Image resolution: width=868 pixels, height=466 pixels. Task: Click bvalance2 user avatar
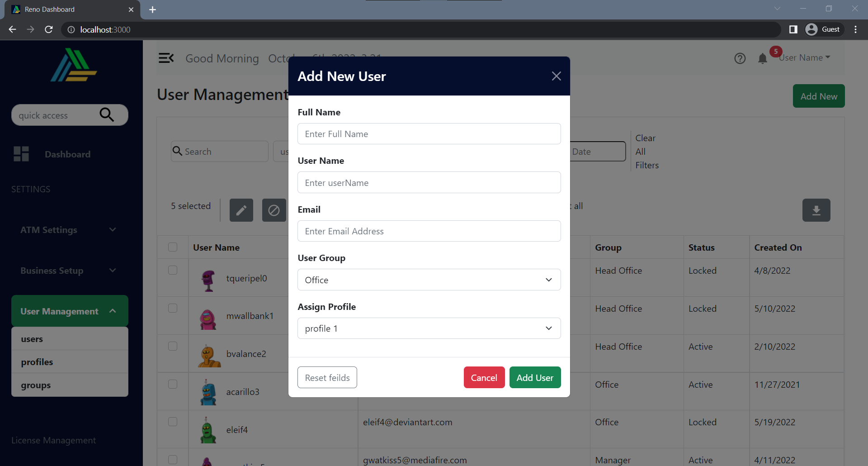(209, 356)
